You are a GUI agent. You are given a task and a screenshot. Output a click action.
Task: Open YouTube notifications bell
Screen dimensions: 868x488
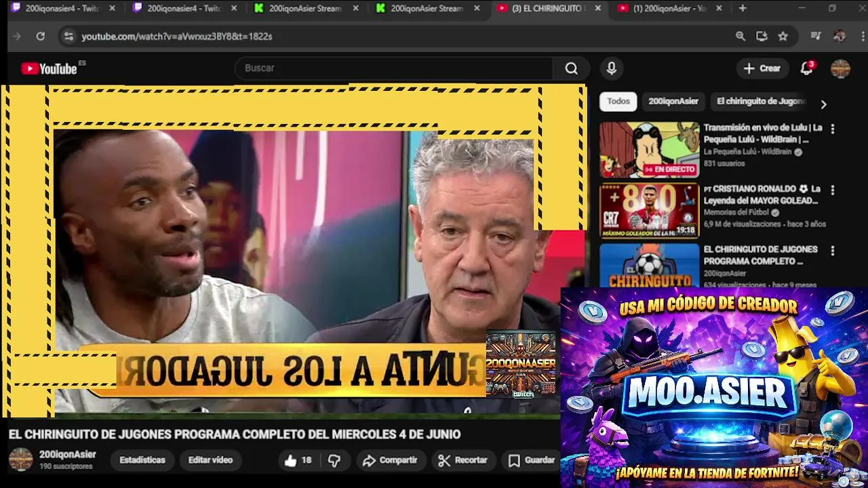[806, 68]
